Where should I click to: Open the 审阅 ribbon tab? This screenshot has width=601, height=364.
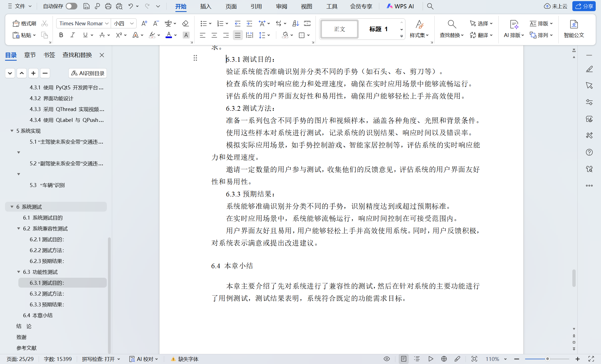pyautogui.click(x=281, y=6)
